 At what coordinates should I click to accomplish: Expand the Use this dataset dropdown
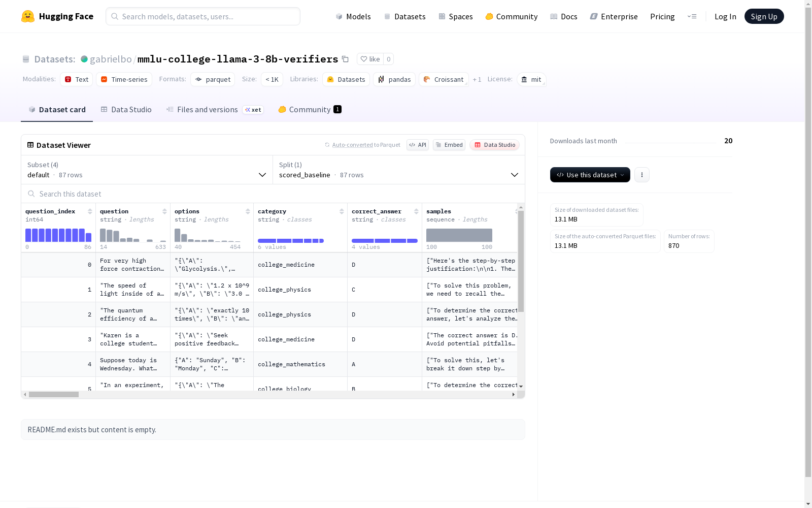590,175
